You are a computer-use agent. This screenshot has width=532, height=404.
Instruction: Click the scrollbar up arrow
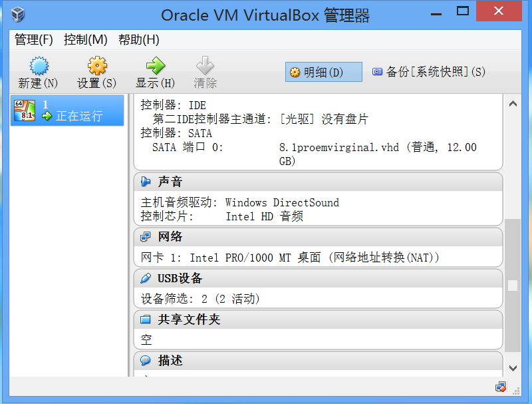[x=513, y=104]
